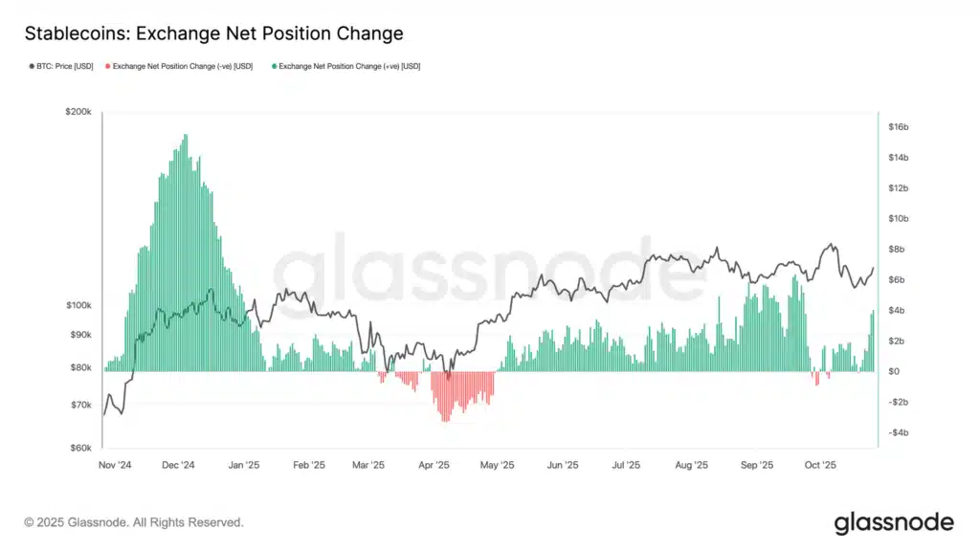Click the $16b right axis label

pyautogui.click(x=899, y=127)
